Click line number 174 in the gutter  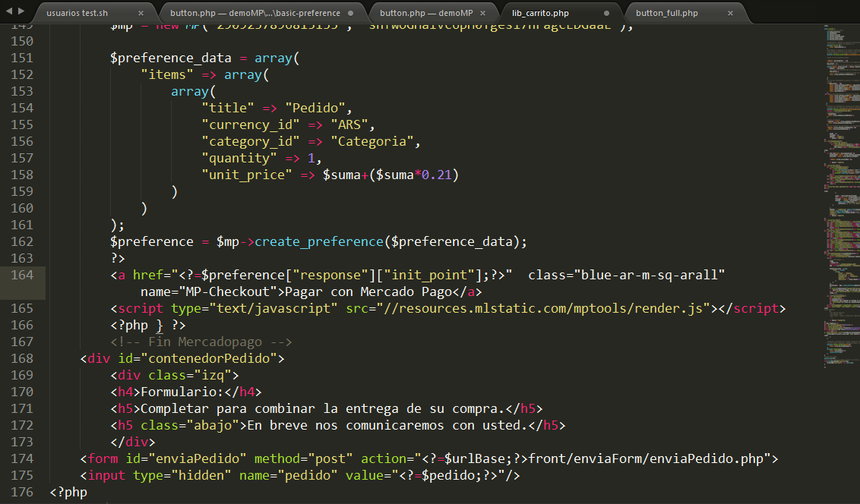point(22,458)
